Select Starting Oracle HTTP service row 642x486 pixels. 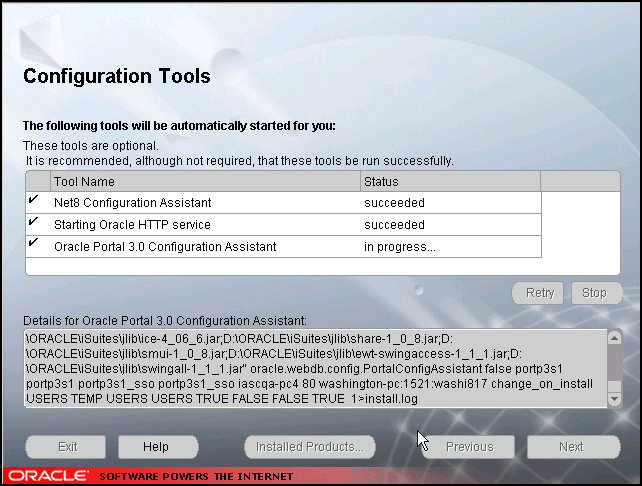point(283,225)
